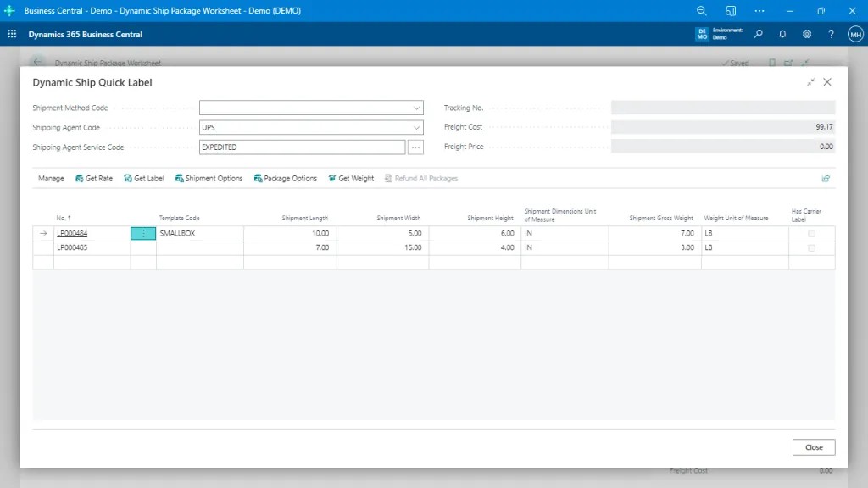Open the Manage menu
The image size is (868, 488).
(51, 179)
